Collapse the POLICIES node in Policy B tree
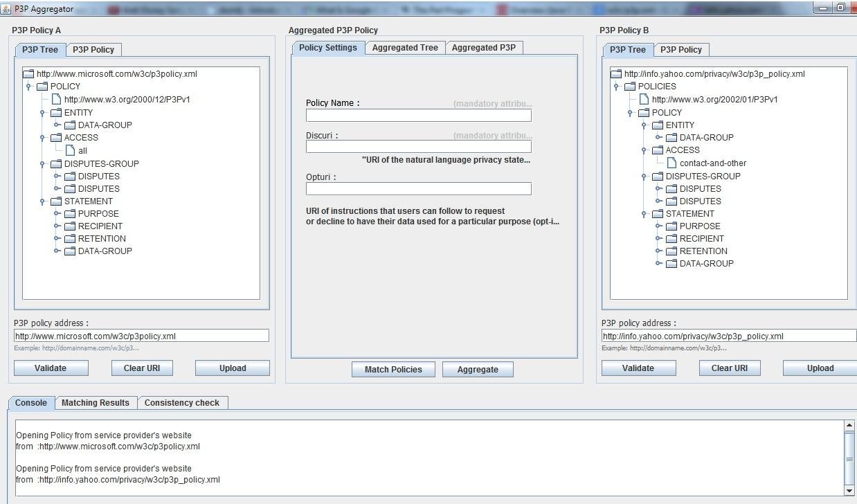857x504 pixels. point(616,87)
